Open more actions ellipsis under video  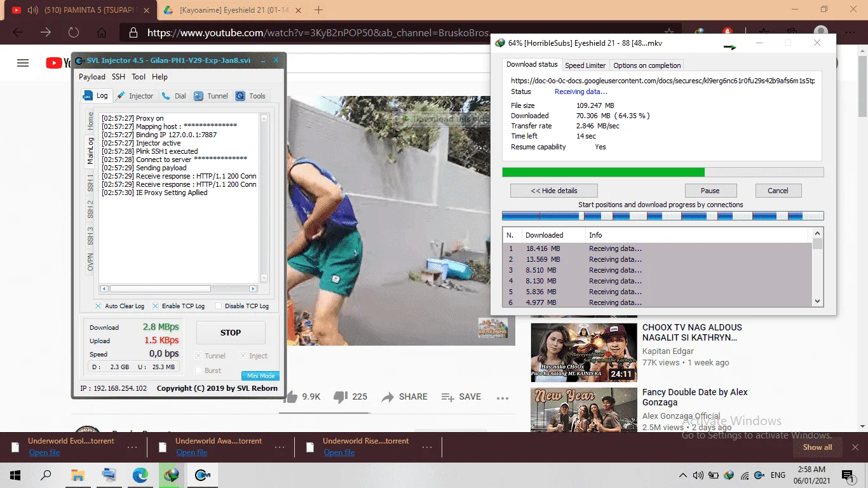point(503,398)
